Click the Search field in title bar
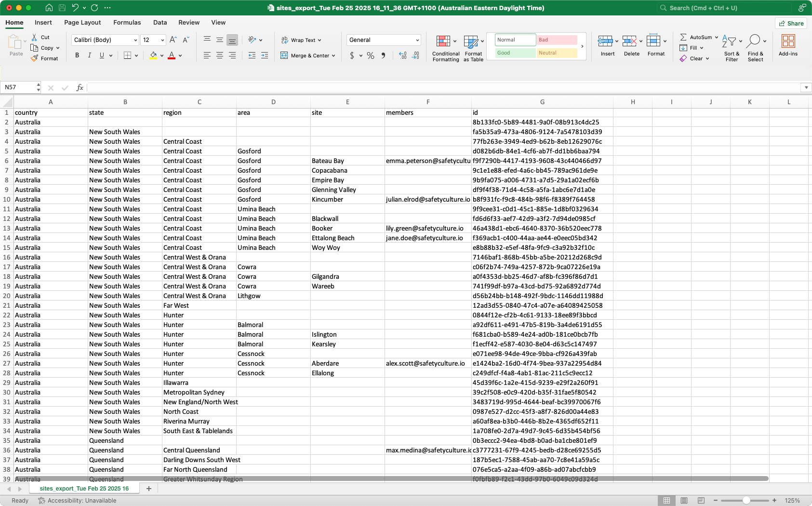This screenshot has width=812, height=506. click(x=724, y=8)
